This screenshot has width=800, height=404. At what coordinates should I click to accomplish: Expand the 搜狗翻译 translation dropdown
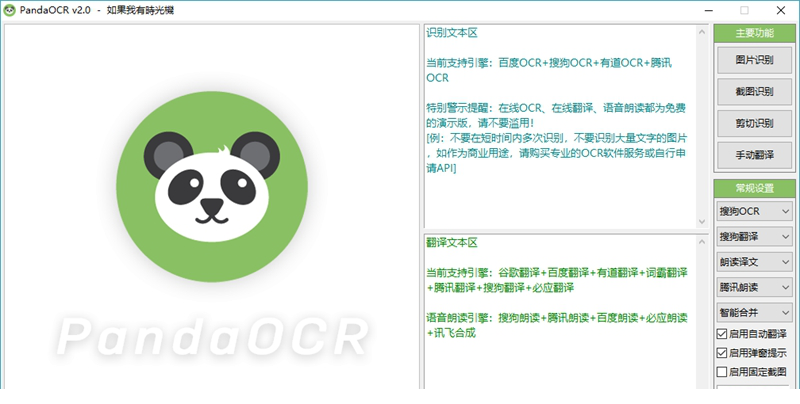click(754, 237)
